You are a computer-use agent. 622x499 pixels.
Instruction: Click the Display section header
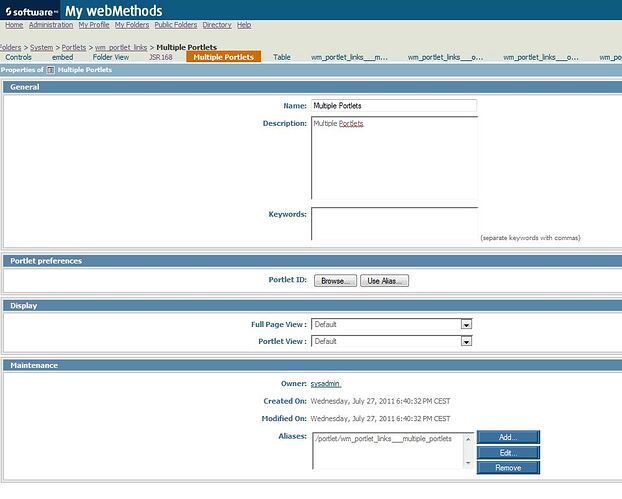313,306
